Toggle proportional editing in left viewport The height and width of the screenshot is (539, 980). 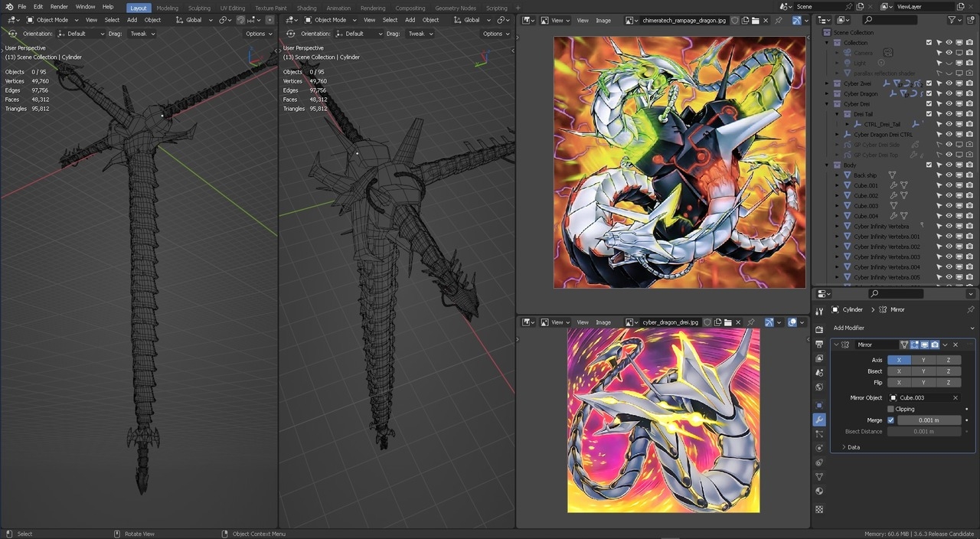[269, 20]
